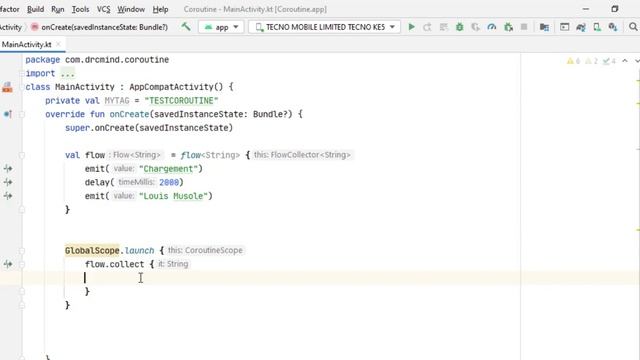
Task: Click the typos checkmark count indicator
Action: pos(609,61)
